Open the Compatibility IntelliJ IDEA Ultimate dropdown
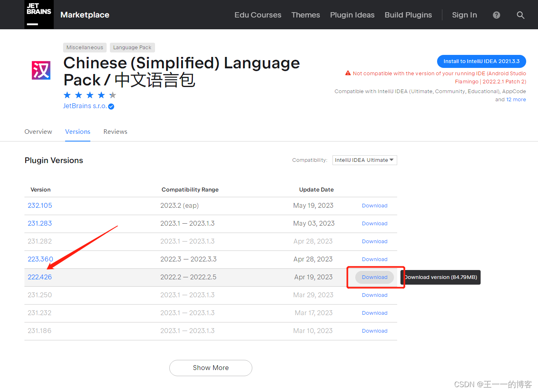 click(365, 160)
